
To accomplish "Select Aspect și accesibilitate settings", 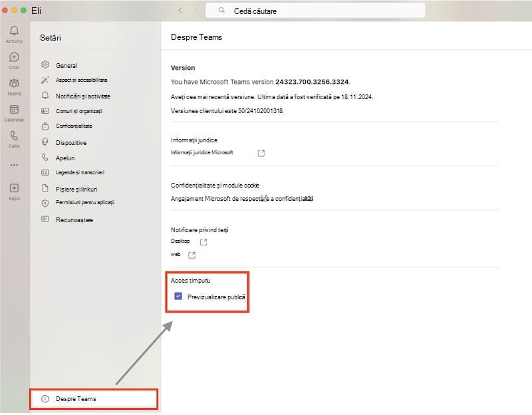I will 81,80.
